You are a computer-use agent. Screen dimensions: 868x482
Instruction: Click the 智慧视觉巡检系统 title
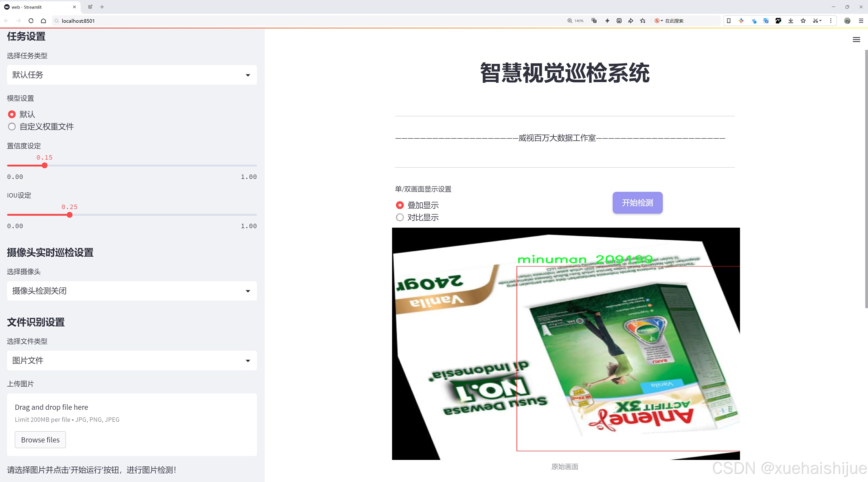coord(565,73)
